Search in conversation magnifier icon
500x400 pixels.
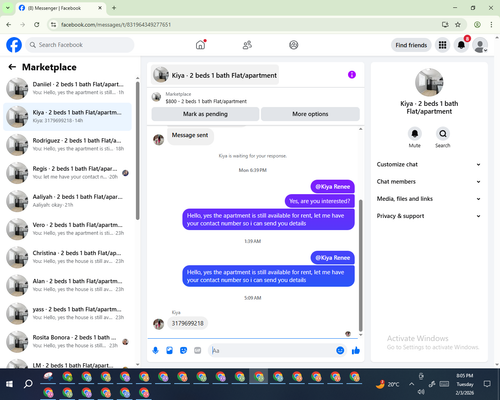pos(443,134)
